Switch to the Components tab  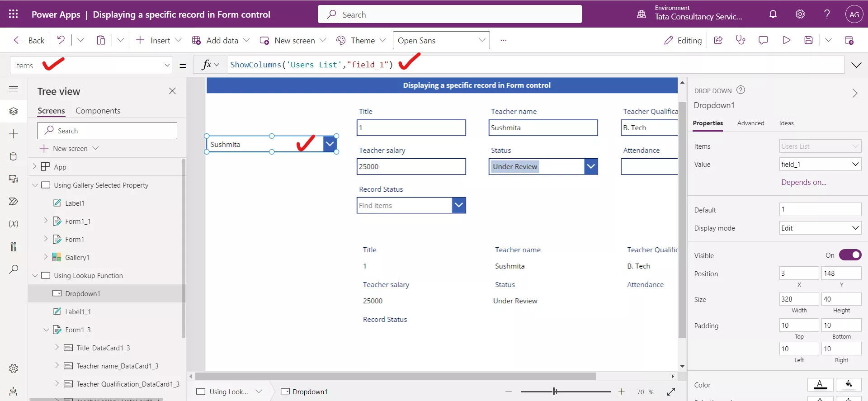(98, 111)
